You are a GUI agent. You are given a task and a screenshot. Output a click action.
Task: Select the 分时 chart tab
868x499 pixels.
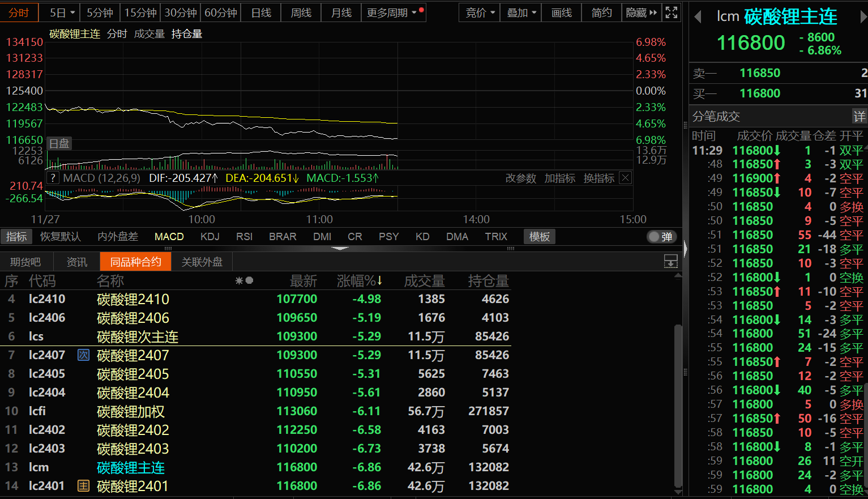pos(19,12)
